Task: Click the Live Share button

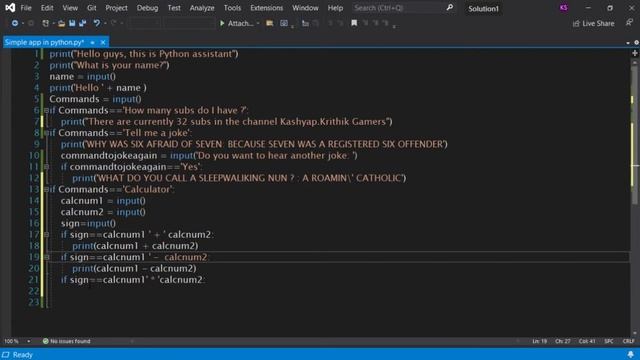Action: [593, 24]
